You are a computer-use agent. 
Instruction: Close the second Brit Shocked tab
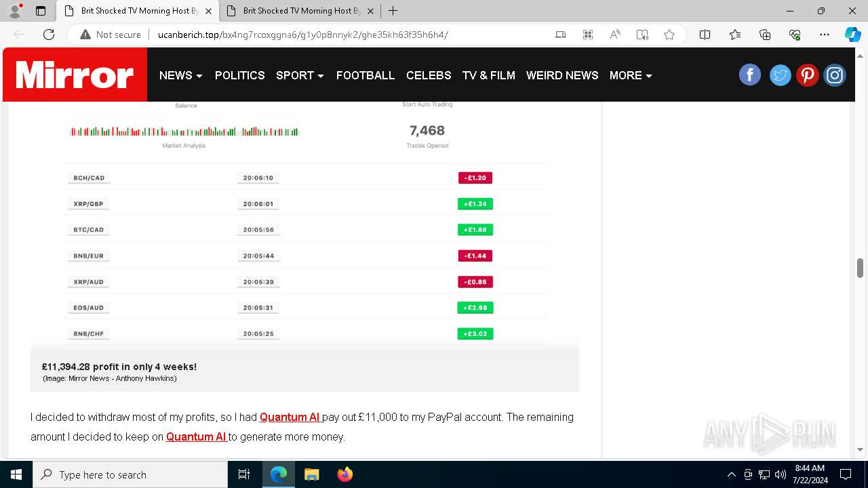(x=370, y=11)
